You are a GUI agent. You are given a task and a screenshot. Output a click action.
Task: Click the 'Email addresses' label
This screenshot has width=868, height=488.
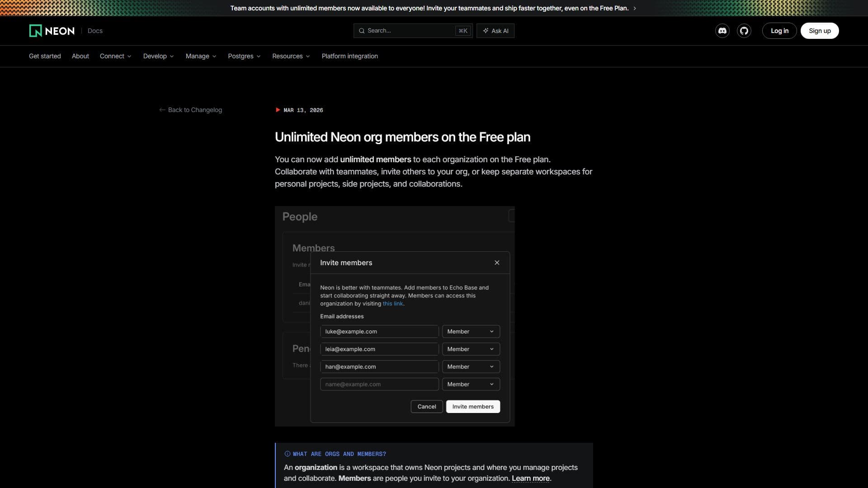[342, 316]
